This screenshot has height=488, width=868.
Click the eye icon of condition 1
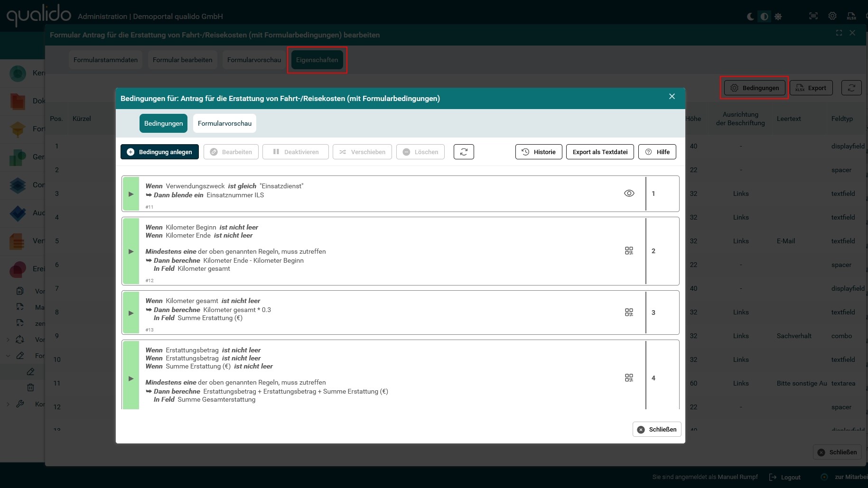tap(629, 193)
